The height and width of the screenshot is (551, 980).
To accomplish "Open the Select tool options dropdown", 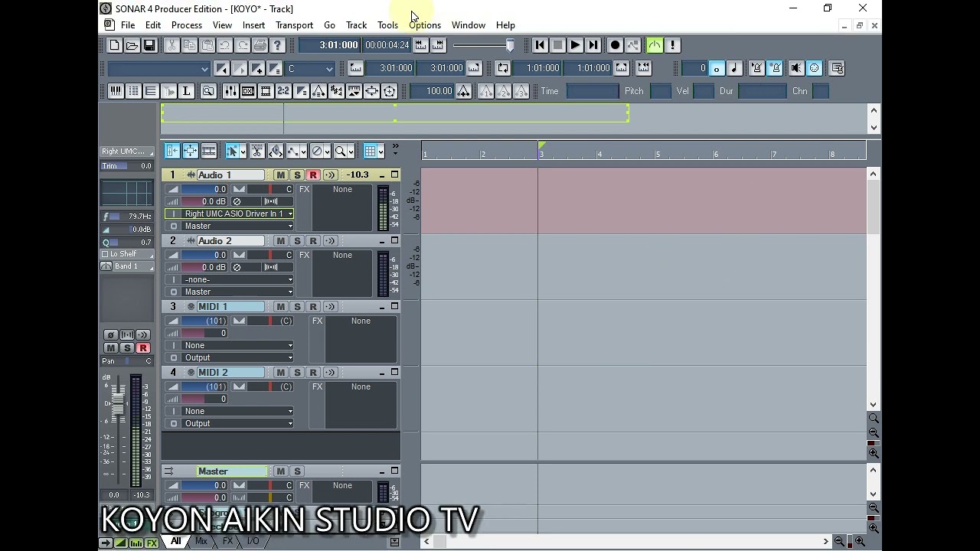I will tap(243, 151).
